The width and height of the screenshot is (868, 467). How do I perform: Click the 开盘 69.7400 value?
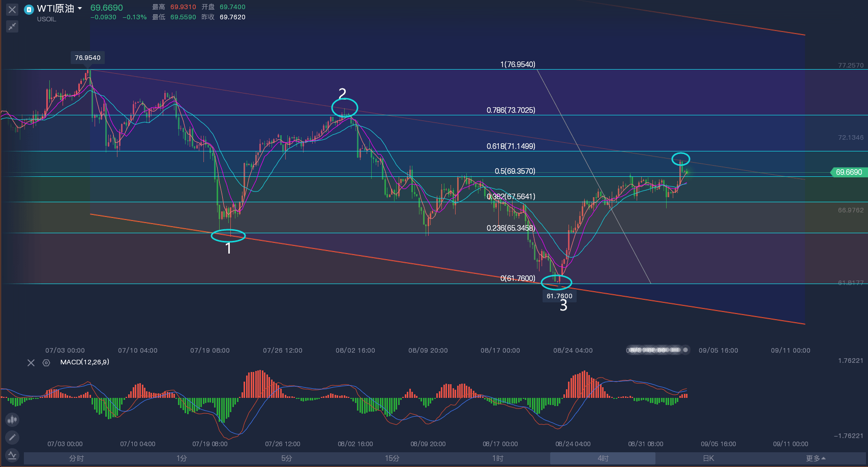coord(232,7)
